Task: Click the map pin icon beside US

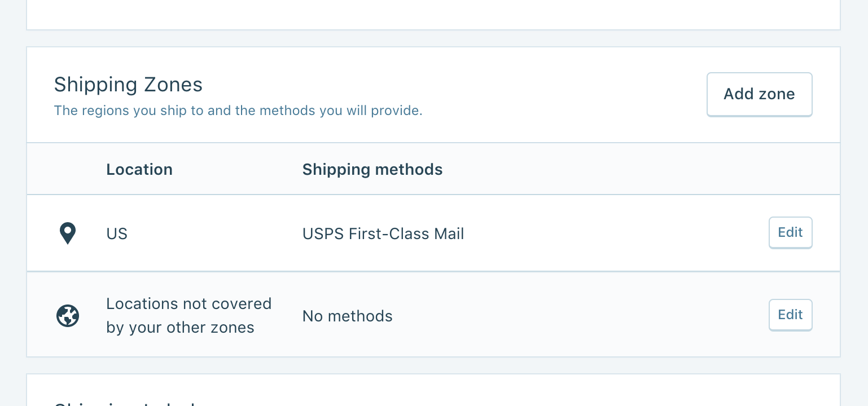Action: pos(68,233)
